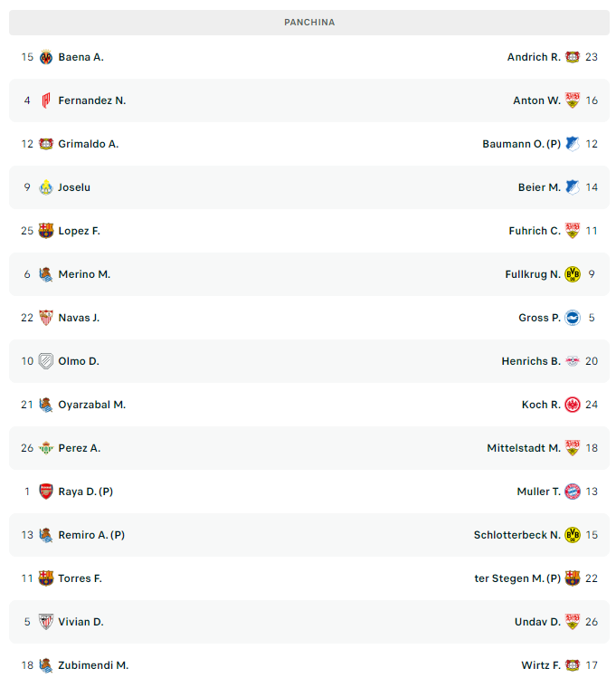Click the Brighton crest beside Gross P.

click(573, 318)
